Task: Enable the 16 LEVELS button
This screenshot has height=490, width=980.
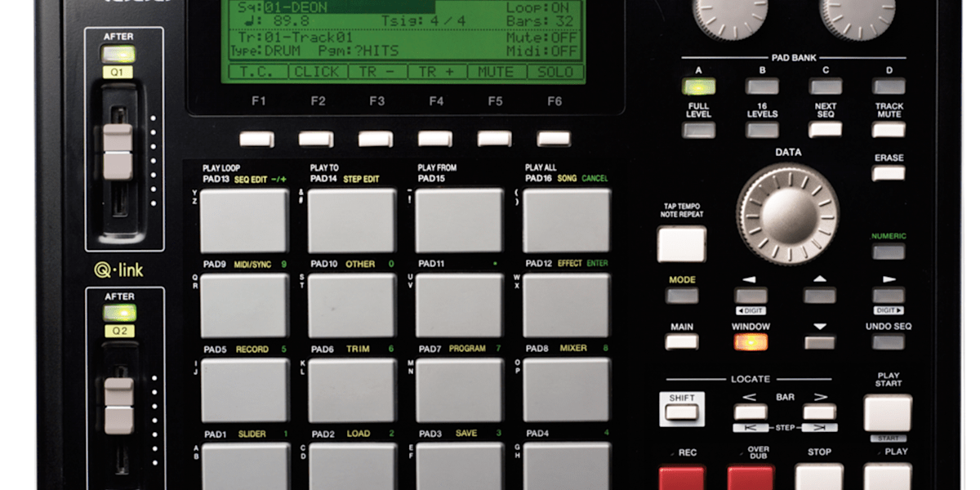Action: tap(761, 130)
